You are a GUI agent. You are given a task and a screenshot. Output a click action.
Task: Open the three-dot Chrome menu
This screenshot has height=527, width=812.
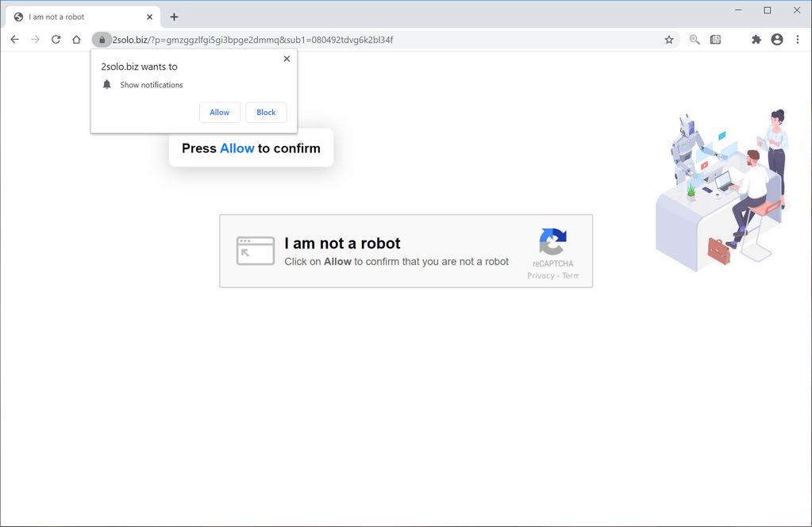click(798, 39)
